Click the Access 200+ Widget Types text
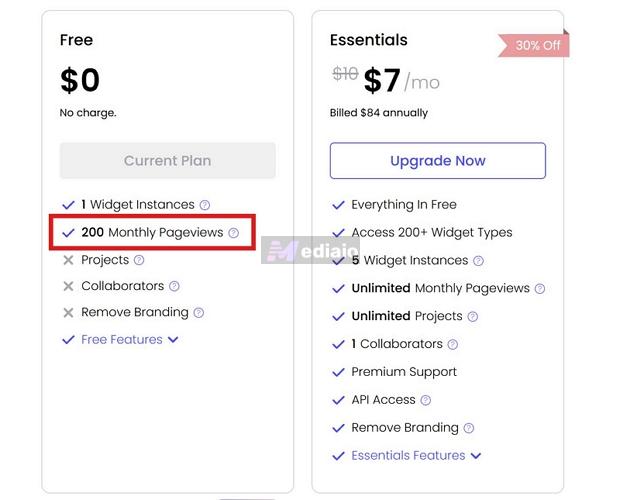The image size is (620, 500). (431, 233)
